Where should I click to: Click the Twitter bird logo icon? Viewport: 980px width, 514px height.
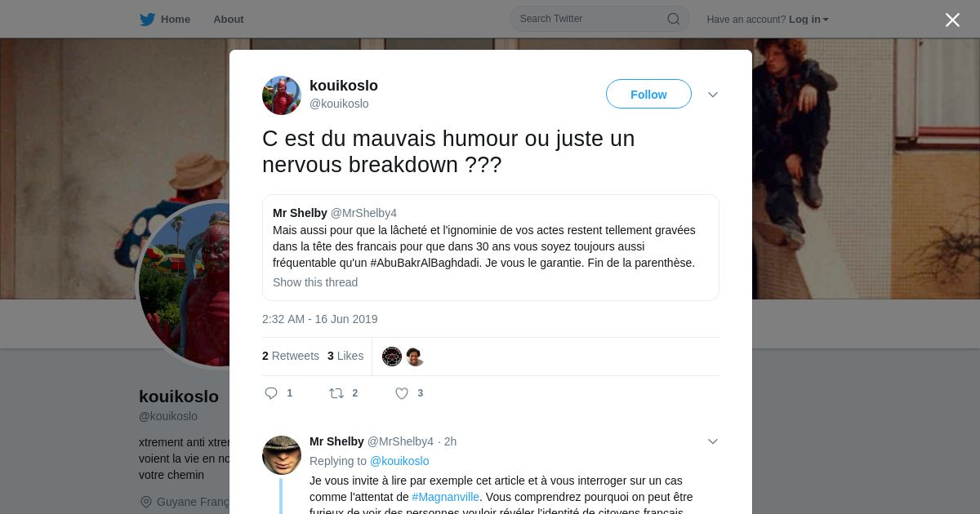coord(147,19)
